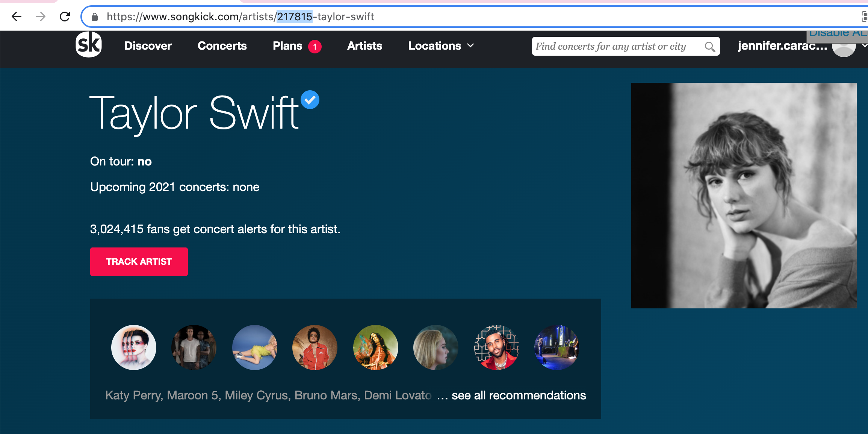Click the jennifer.carac username link
868x434 pixels.
tap(782, 46)
